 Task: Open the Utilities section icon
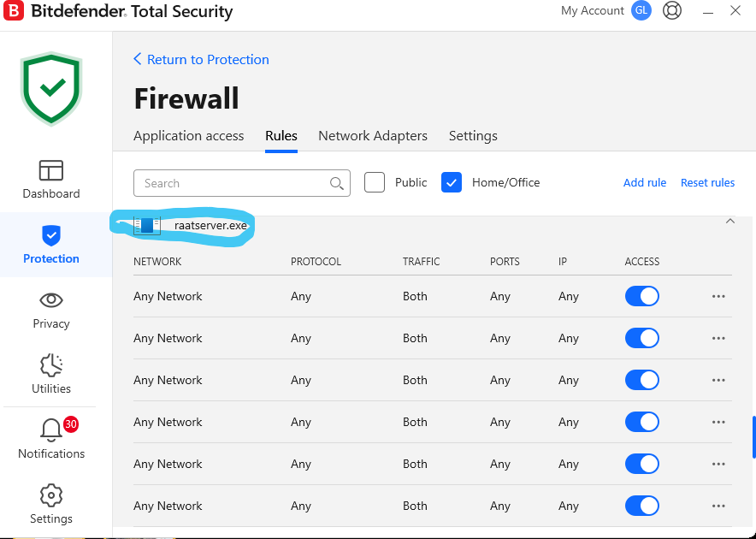51,365
